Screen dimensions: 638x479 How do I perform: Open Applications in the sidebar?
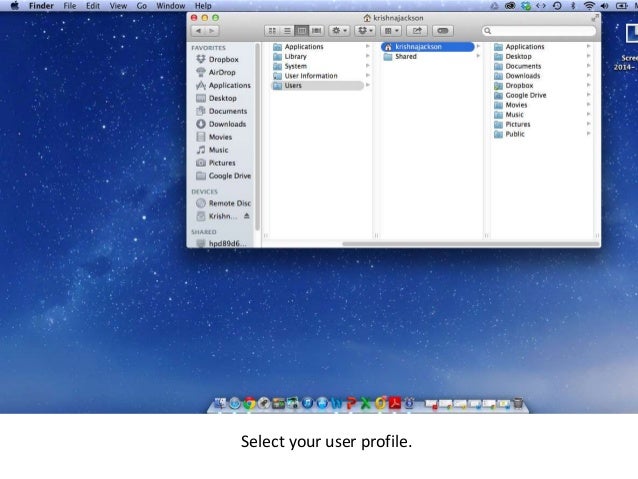tap(223, 85)
